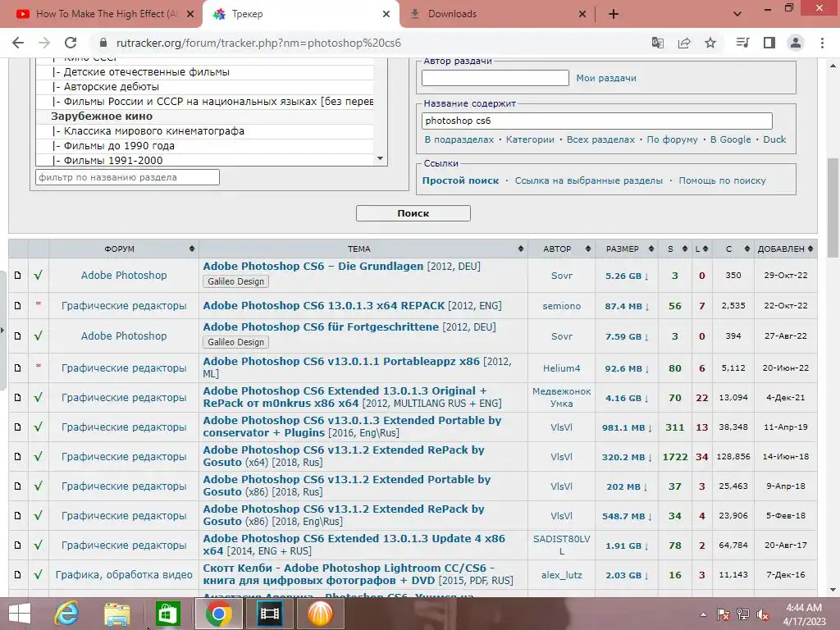Click the topic icon of the Die Grundlagen row
Image resolution: width=840 pixels, height=630 pixels.
coord(18,276)
